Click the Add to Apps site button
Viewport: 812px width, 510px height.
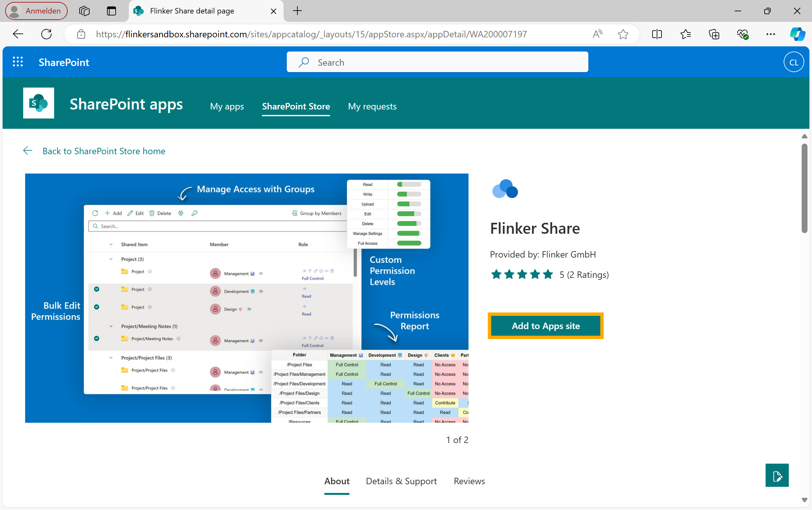(545, 326)
